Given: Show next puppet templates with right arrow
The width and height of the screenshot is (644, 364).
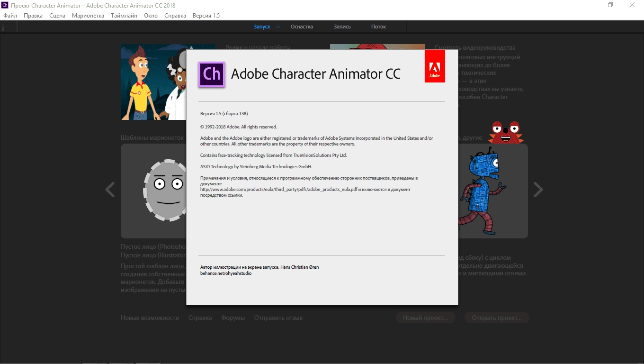Looking at the screenshot, I should pos(538,190).
